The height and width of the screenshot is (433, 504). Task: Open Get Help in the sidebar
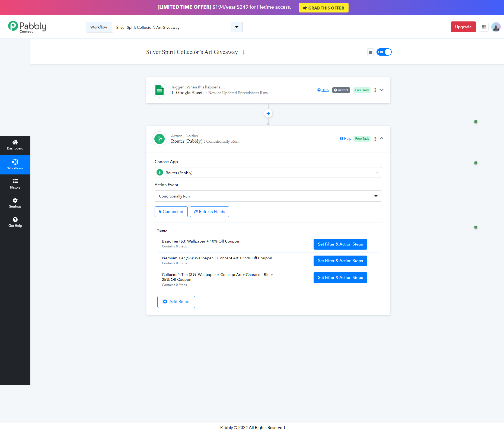[x=15, y=222]
